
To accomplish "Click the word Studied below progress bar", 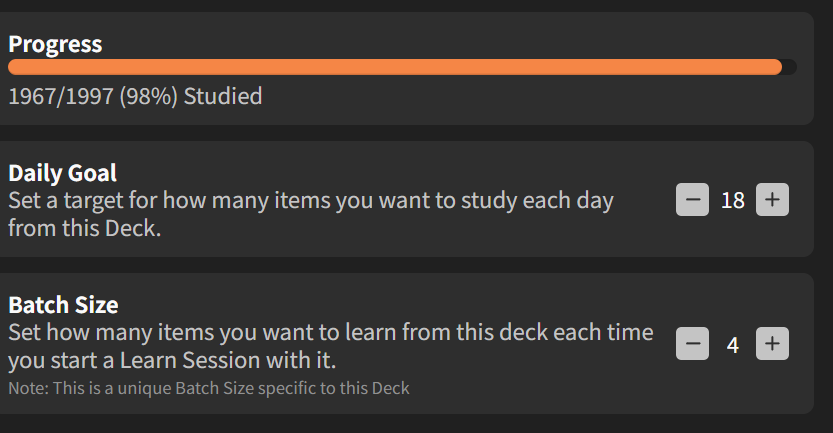I will (223, 97).
